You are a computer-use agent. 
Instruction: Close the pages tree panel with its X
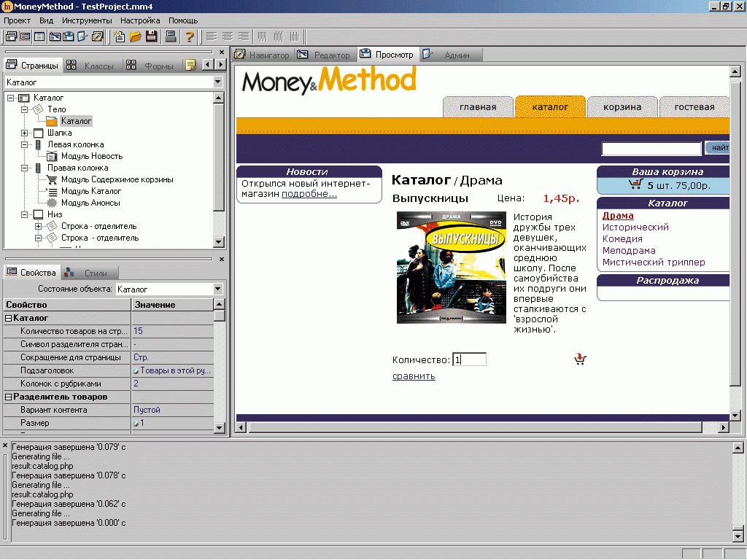click(x=222, y=52)
